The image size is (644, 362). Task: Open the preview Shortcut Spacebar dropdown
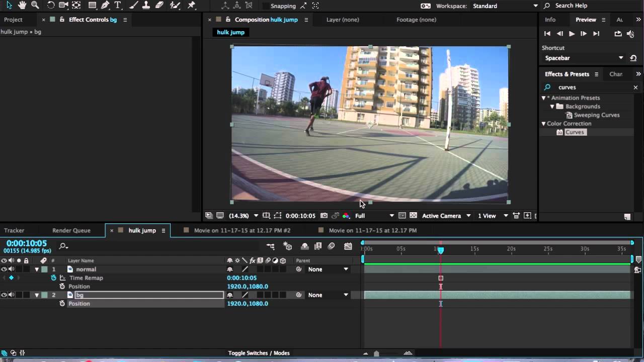pyautogui.click(x=584, y=58)
